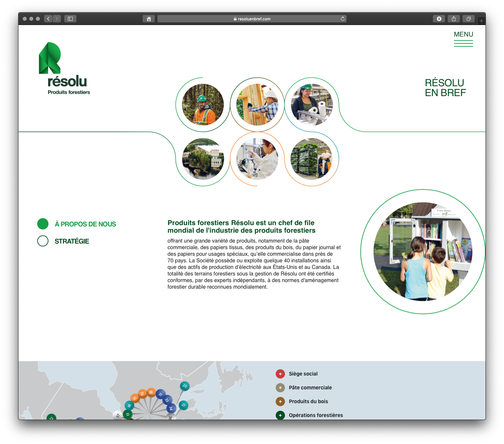The height and width of the screenshot is (444, 504).
Task: Open the greenhouse seedlings circular photo
Action: 312,159
